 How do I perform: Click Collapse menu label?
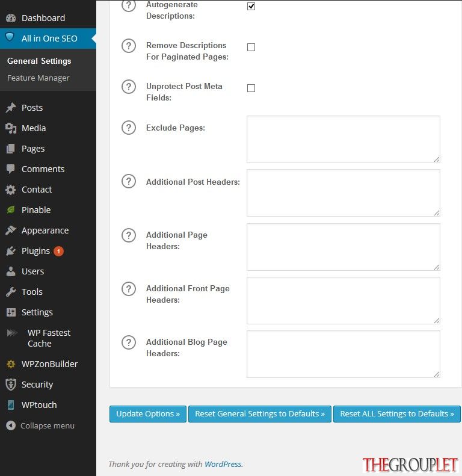coord(48,425)
